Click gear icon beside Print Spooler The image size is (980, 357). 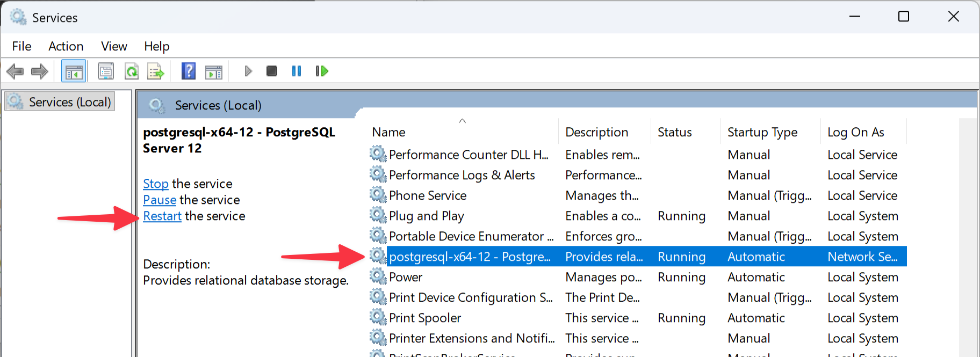coord(378,317)
